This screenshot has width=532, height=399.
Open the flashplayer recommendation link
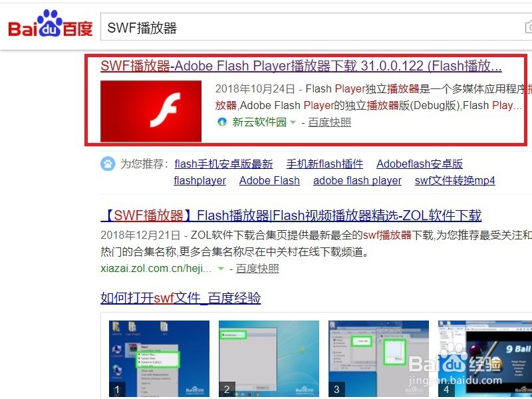point(200,180)
